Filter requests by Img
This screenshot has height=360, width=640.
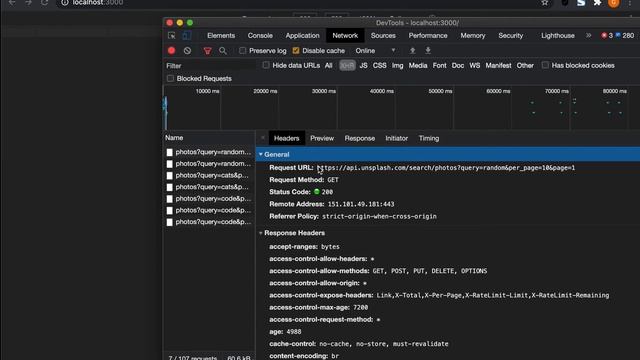[397, 65]
